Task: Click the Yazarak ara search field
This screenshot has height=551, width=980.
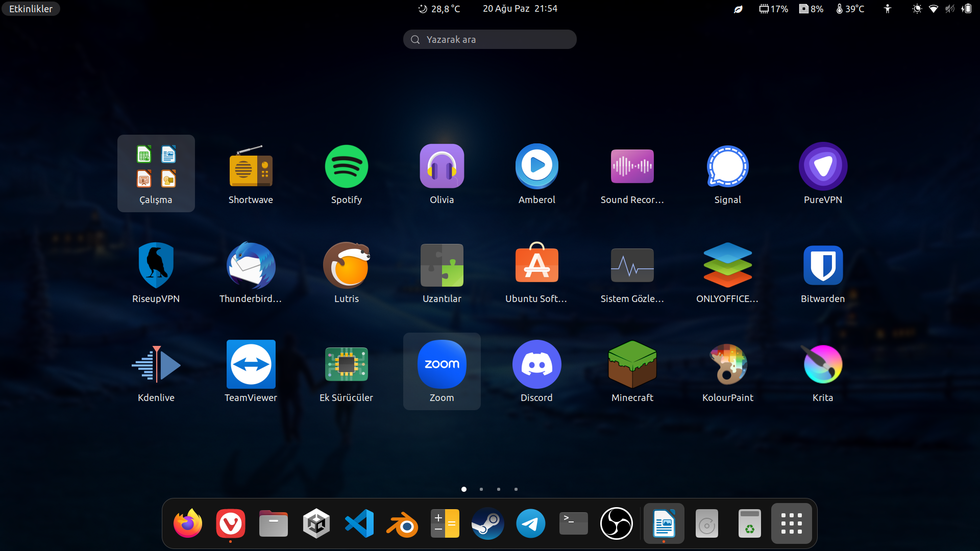Action: [490, 39]
